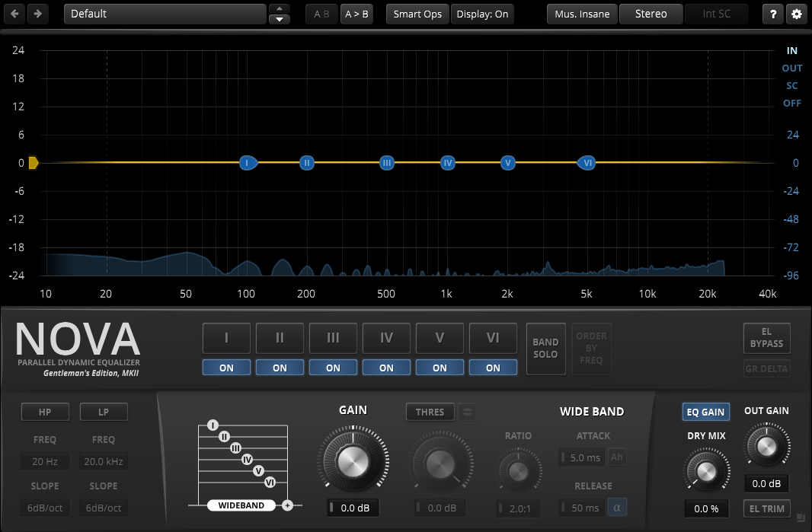Select band VI node on EQ curve

pos(587,163)
